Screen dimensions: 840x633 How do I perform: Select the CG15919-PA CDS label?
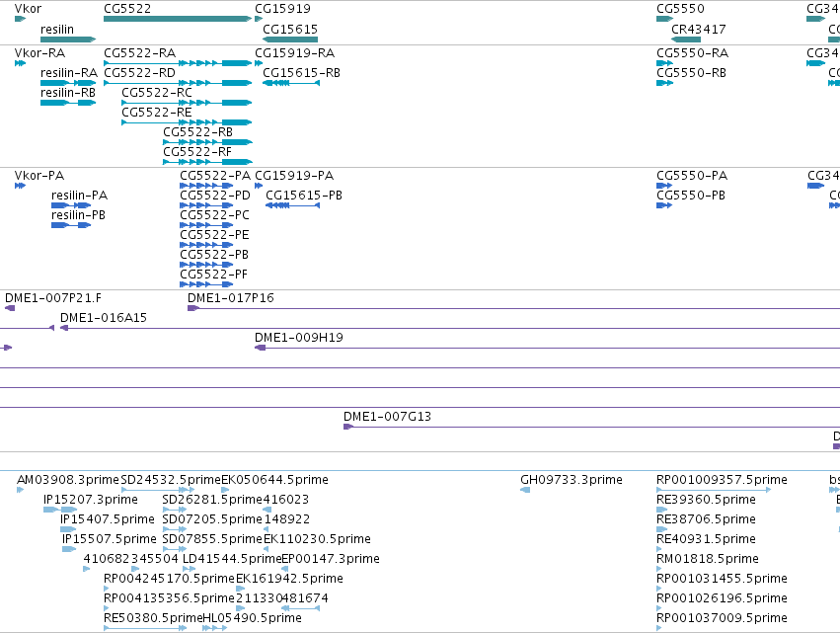294,176
